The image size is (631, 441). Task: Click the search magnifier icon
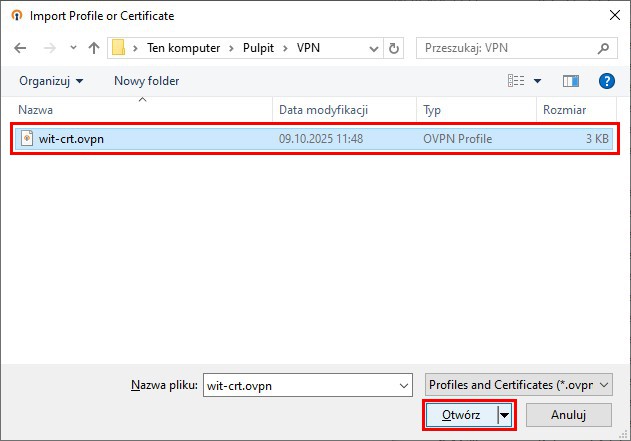tap(604, 47)
